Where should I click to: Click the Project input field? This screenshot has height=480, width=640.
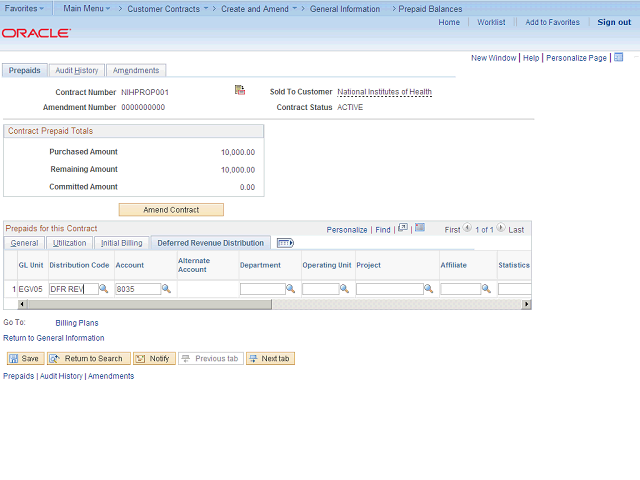[390, 289]
